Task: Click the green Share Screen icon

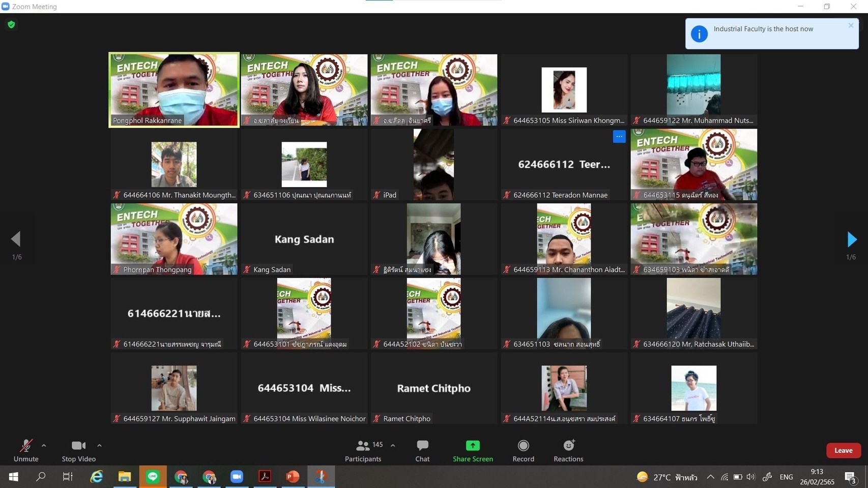Action: [473, 446]
